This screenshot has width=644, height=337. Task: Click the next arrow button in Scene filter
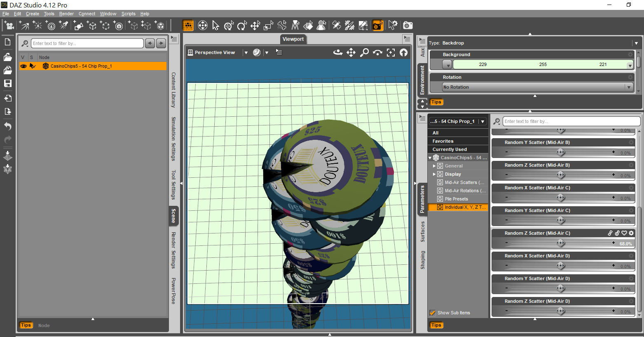(x=161, y=43)
